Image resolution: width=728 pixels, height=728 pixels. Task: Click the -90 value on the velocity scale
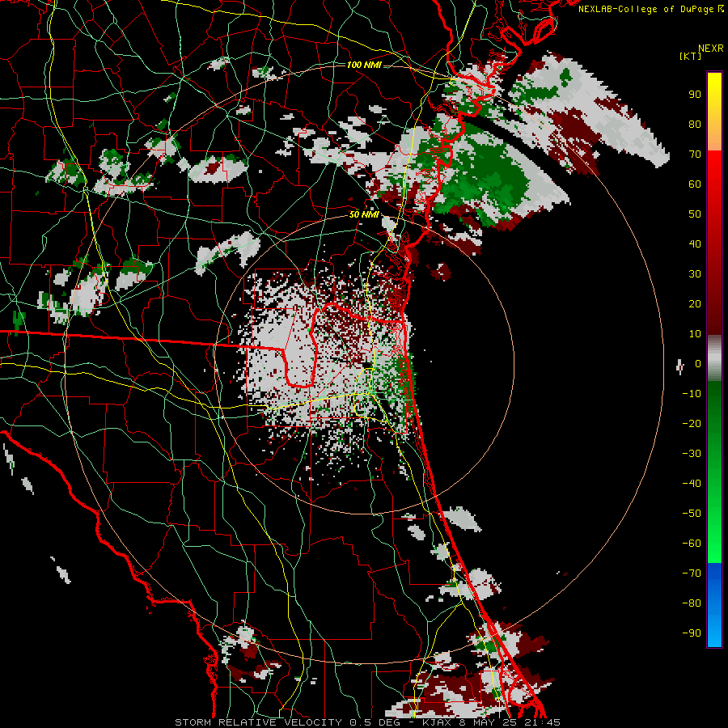coord(692,633)
